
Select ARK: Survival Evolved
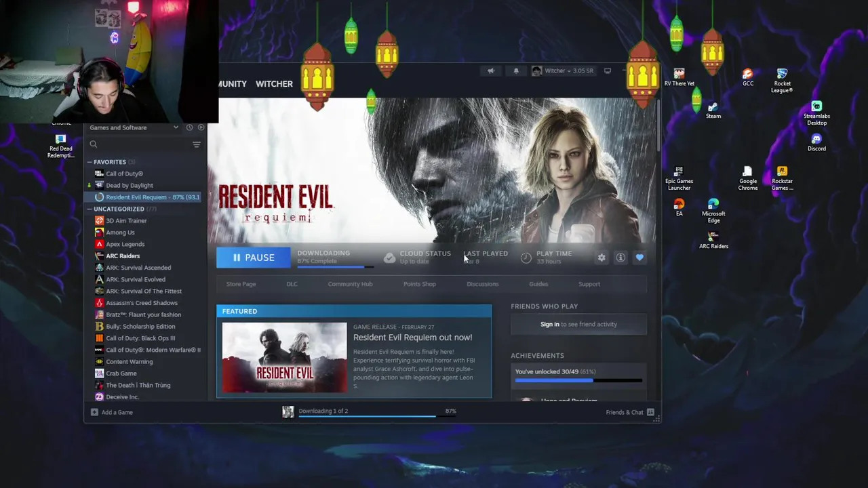[136, 279]
